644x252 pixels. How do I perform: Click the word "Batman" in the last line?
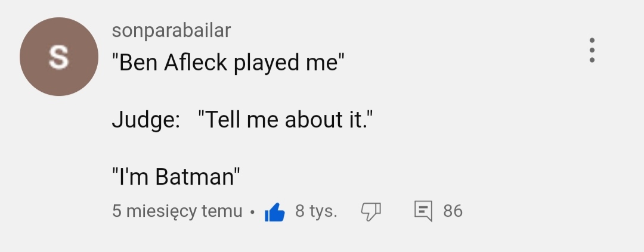(x=193, y=177)
